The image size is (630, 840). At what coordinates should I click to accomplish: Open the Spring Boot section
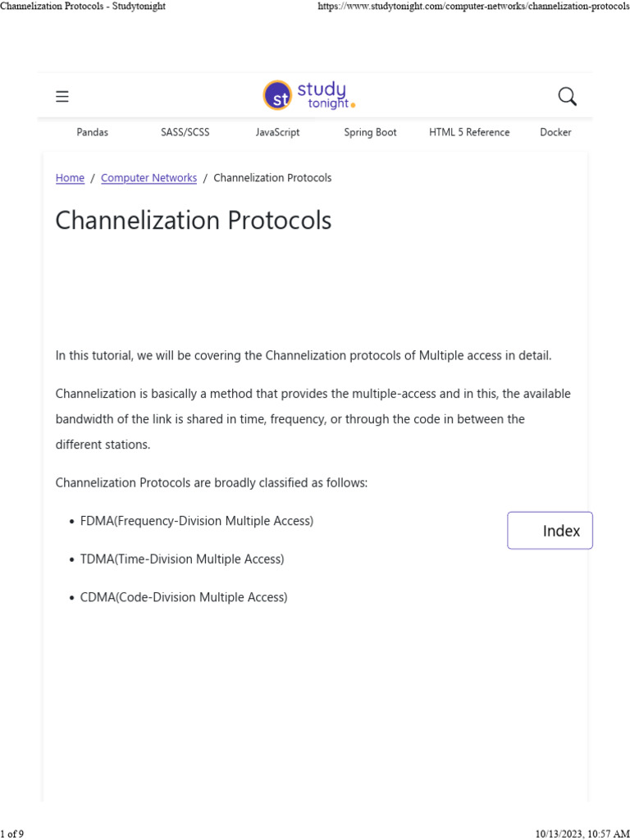point(370,132)
